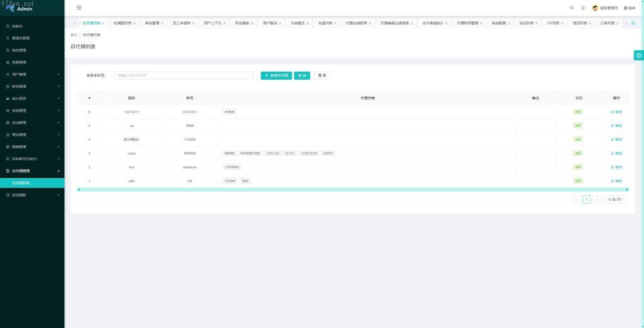This screenshot has height=328, width=644.
Task: Close the 总代理列表 tab
Action: tap(103, 23)
